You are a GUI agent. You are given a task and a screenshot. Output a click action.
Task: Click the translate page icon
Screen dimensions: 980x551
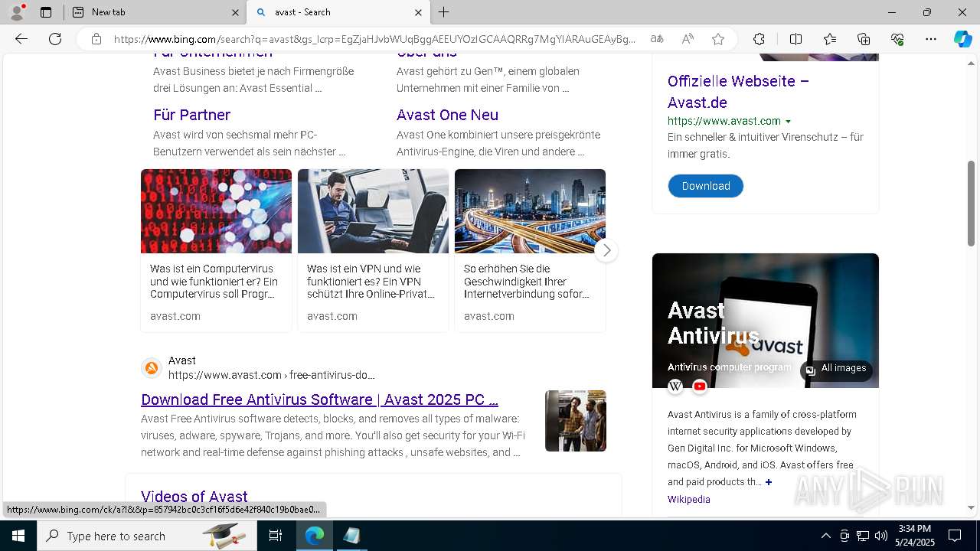(x=657, y=39)
